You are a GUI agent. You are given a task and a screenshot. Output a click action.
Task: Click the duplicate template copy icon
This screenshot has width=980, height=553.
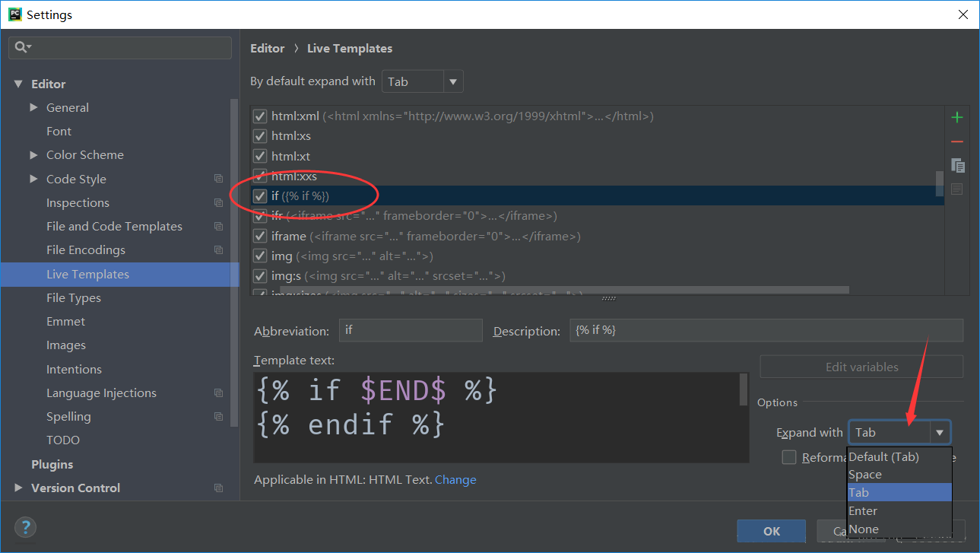pos(957,165)
